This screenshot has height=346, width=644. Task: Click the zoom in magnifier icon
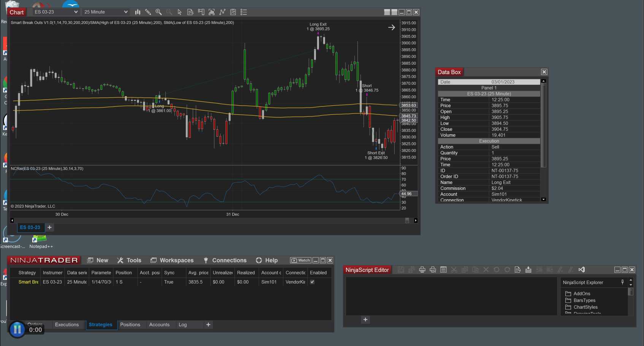click(159, 12)
